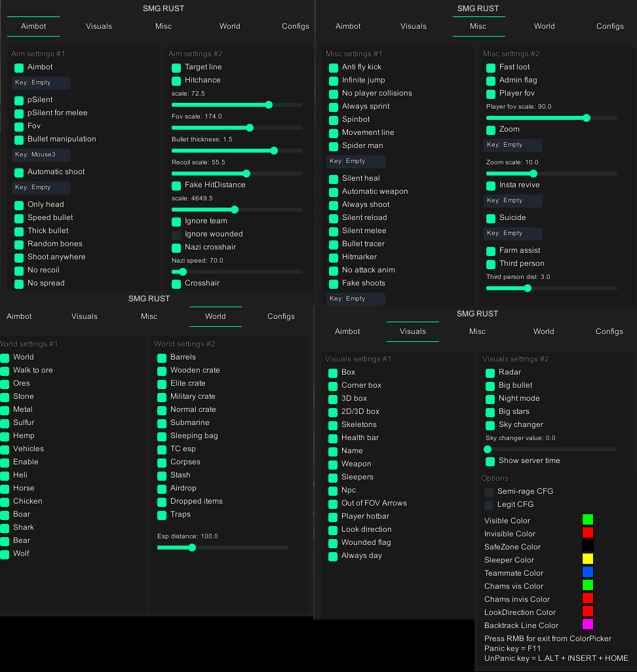Open the Sleeper Color swatch

pos(588,559)
